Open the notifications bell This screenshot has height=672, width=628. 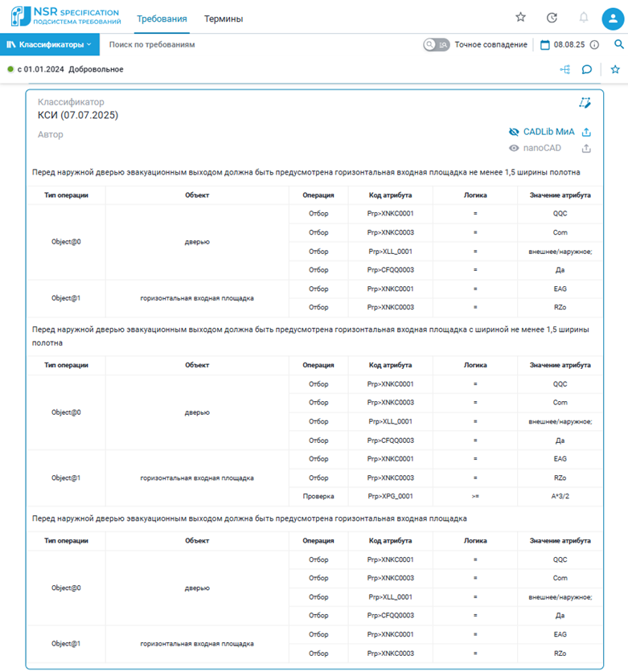[x=584, y=18]
